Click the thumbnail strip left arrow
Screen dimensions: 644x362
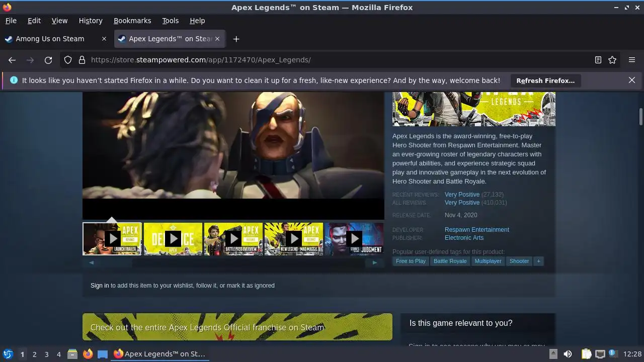pyautogui.click(x=91, y=262)
